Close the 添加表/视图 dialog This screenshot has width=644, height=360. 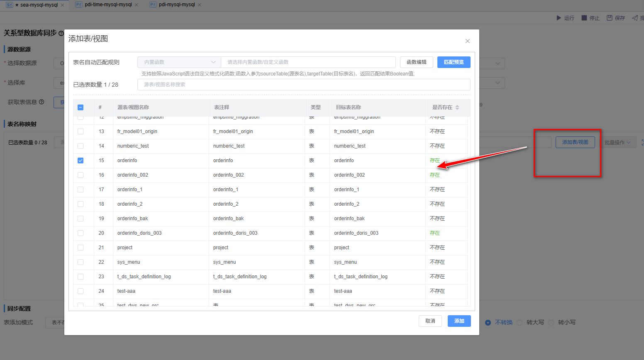click(x=468, y=41)
